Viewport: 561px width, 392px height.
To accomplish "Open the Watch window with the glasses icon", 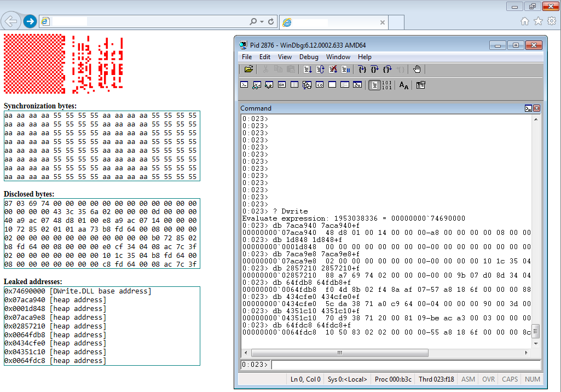I will (257, 85).
